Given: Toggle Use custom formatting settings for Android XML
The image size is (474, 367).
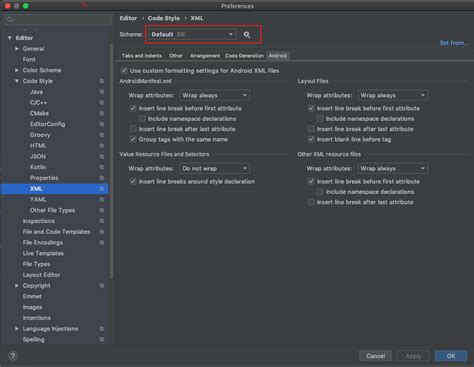Looking at the screenshot, I should tap(124, 70).
